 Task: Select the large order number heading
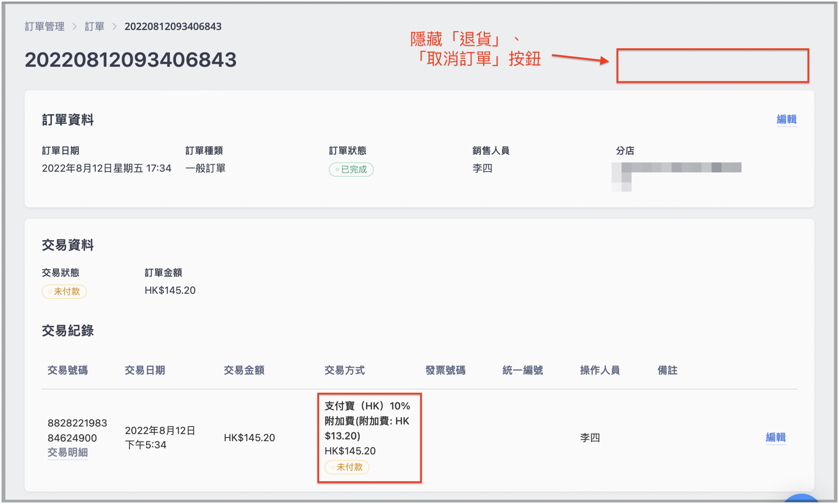pos(130,60)
